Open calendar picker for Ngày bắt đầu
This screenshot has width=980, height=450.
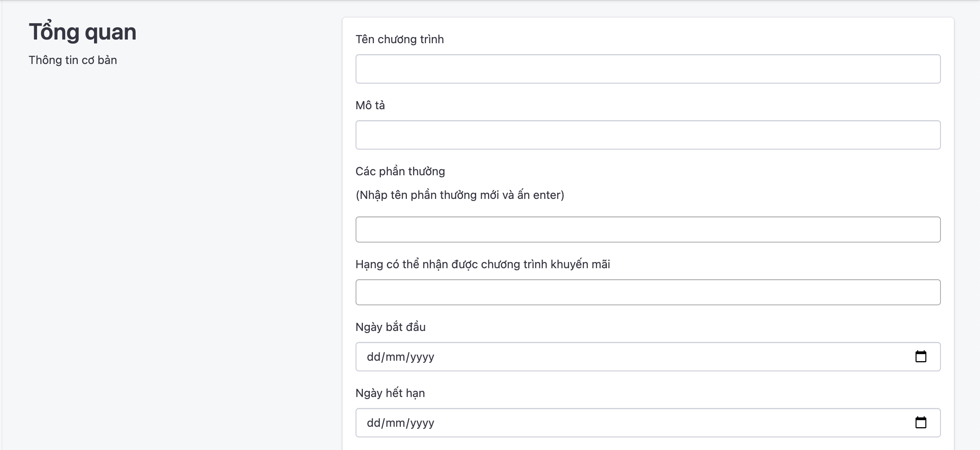tap(921, 357)
